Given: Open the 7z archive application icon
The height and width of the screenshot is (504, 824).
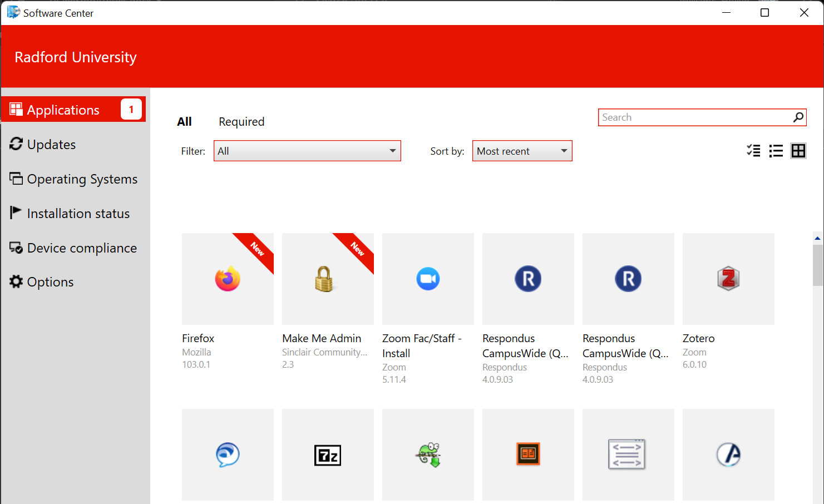Looking at the screenshot, I should click(x=328, y=455).
